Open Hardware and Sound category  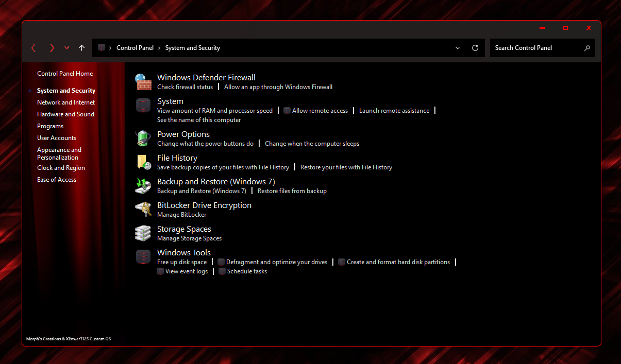point(65,114)
